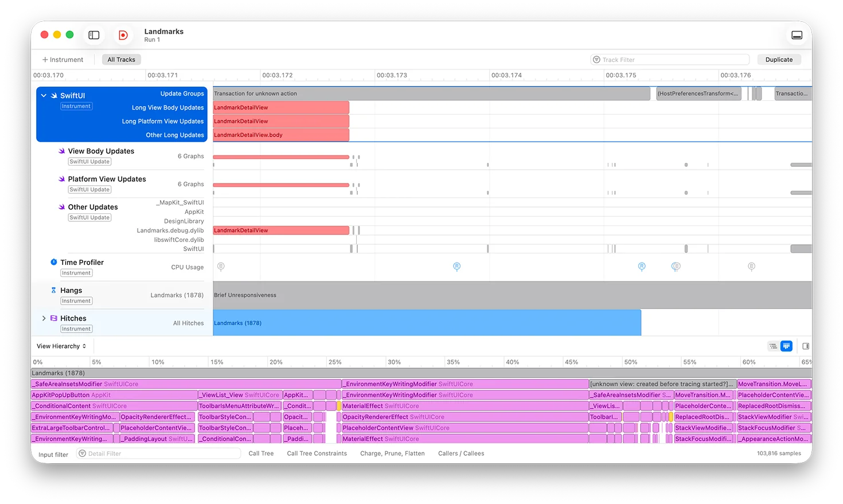
Task: Select the Transaction for unknown action bar
Action: click(x=431, y=93)
